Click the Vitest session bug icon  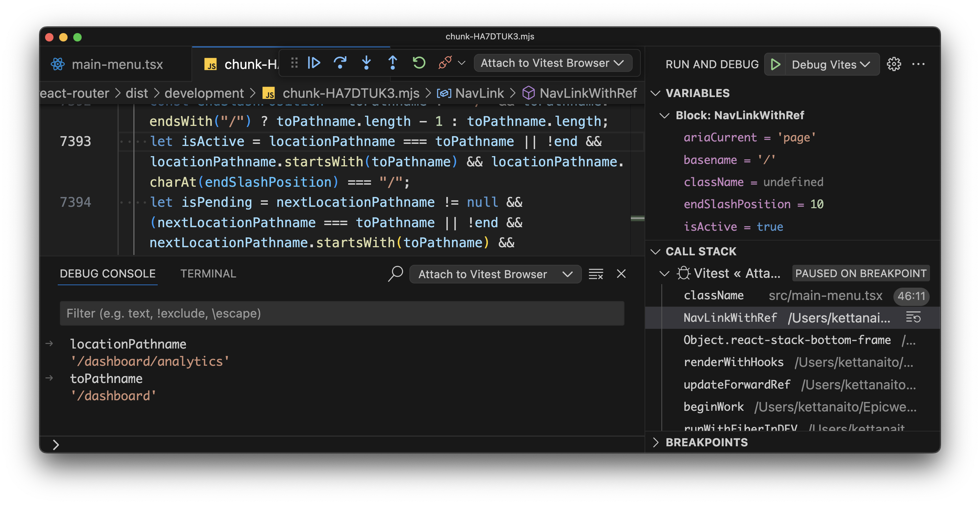683,273
